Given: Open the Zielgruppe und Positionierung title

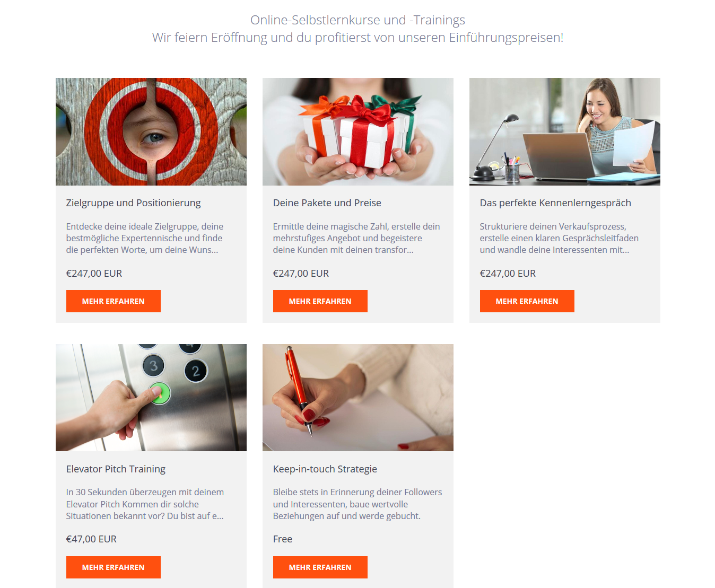Looking at the screenshot, I should (134, 203).
